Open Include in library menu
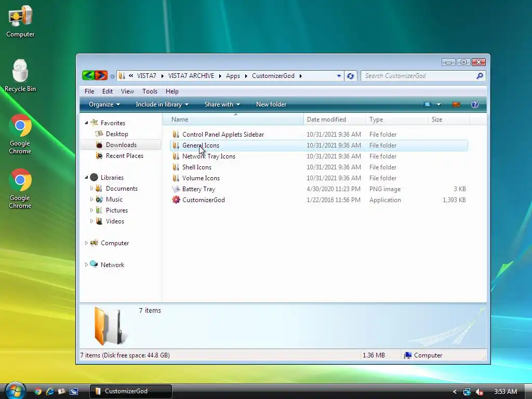532x399 pixels. [x=162, y=104]
